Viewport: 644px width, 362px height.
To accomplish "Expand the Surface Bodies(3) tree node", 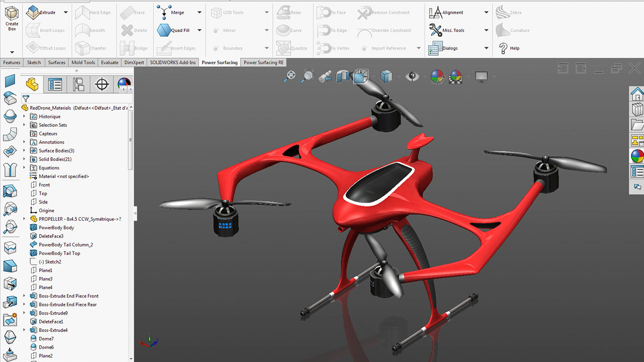I will [x=24, y=151].
